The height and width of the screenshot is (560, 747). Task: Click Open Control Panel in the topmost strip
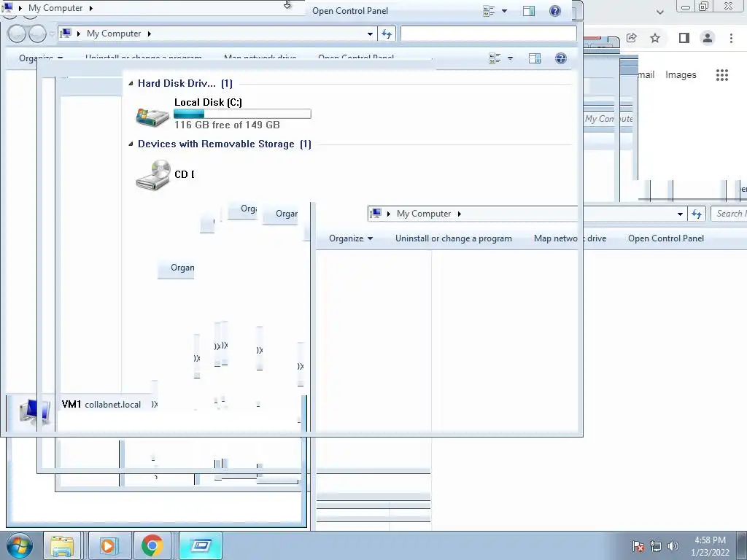[350, 11]
